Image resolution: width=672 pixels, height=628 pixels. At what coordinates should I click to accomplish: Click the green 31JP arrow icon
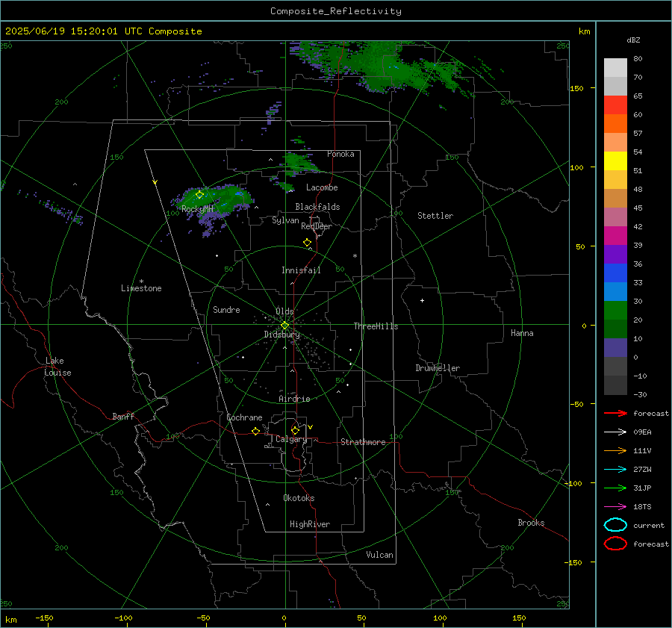[x=615, y=488]
